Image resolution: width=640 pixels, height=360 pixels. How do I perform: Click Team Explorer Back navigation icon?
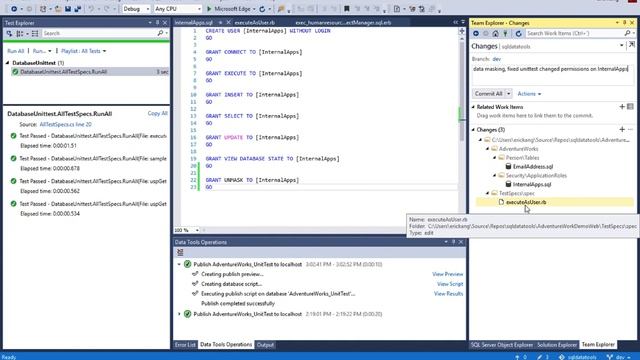tap(476, 33)
